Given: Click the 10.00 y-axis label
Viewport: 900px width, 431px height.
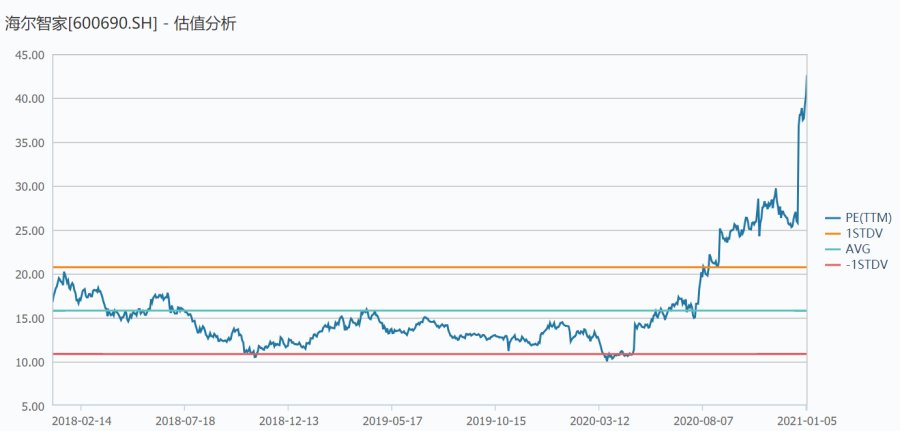Looking at the screenshot, I should [30, 362].
